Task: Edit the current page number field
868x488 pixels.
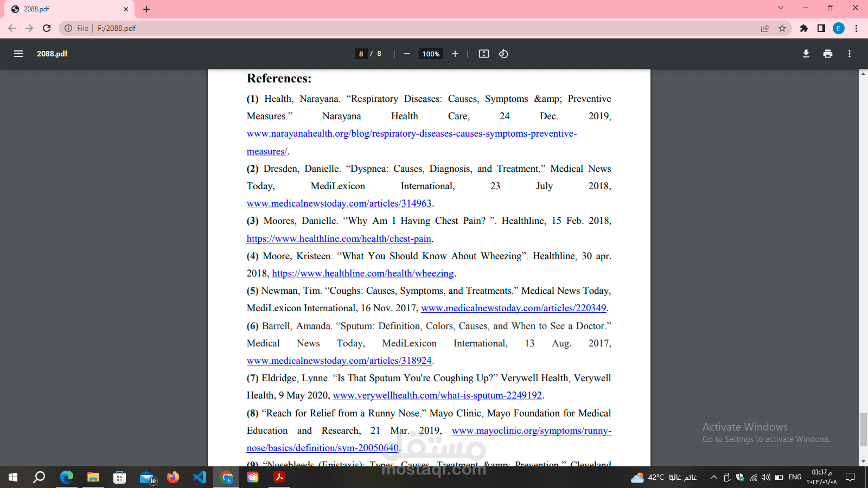Action: pos(361,54)
